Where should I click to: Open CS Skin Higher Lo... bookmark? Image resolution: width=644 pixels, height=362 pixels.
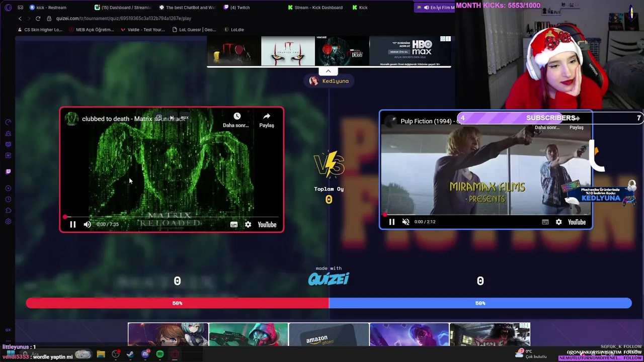pos(40,30)
